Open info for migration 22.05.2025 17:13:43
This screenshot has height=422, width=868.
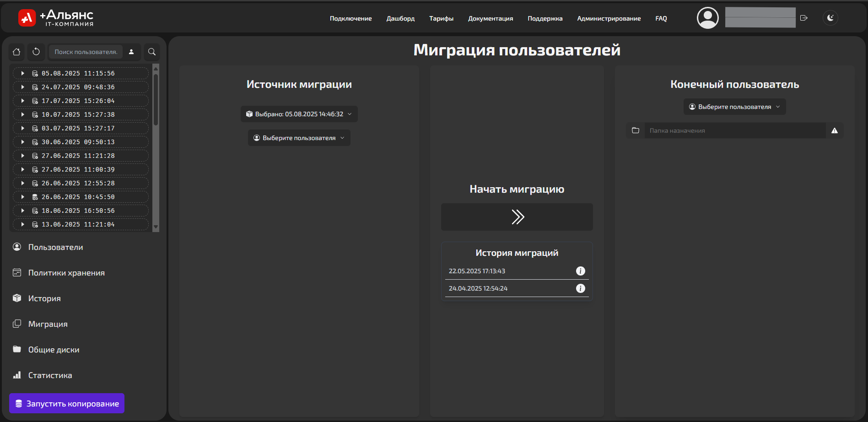580,271
